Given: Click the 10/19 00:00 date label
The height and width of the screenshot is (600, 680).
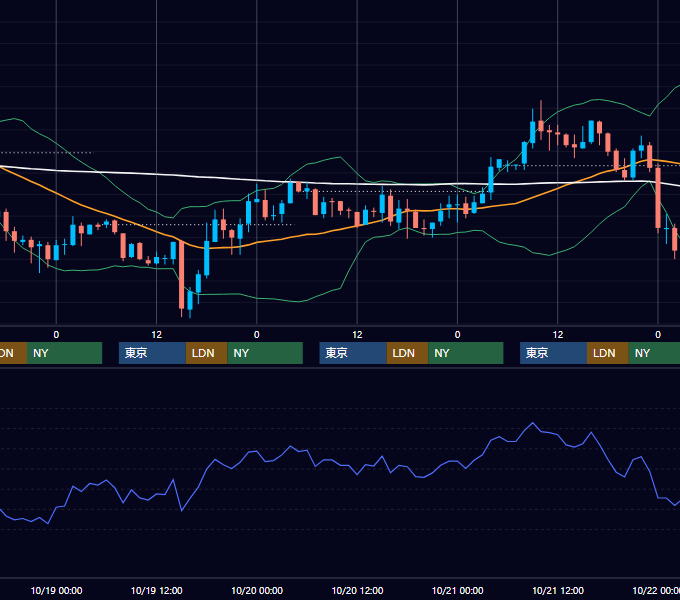Looking at the screenshot, I should 56,590.
